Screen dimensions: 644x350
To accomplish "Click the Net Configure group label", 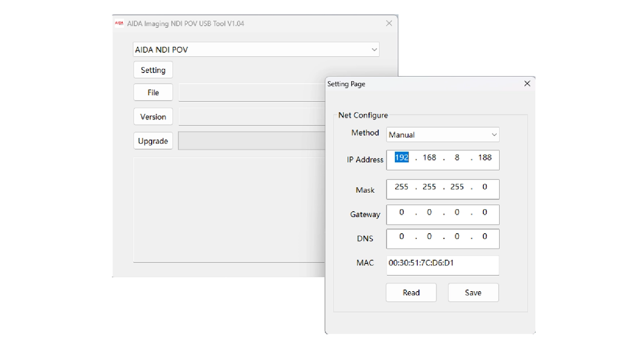I will tap(363, 115).
